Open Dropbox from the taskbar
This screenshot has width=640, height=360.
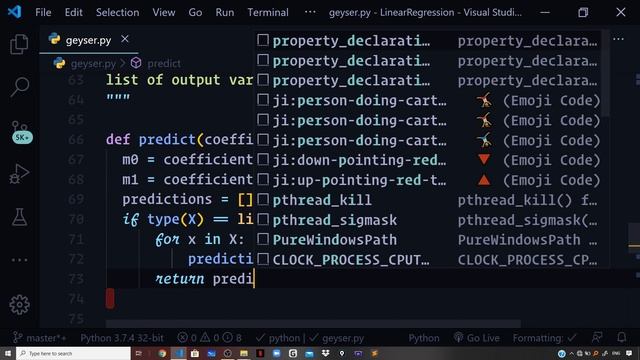[x=325, y=353]
